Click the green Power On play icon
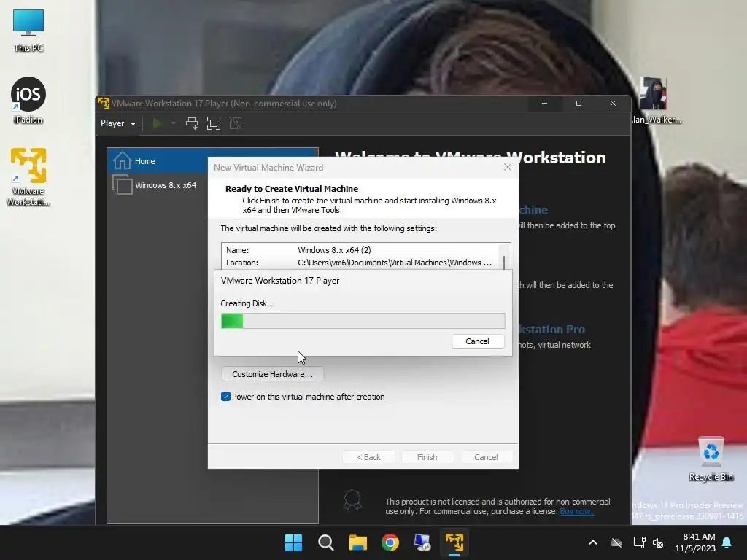This screenshot has height=560, width=747. pos(158,123)
